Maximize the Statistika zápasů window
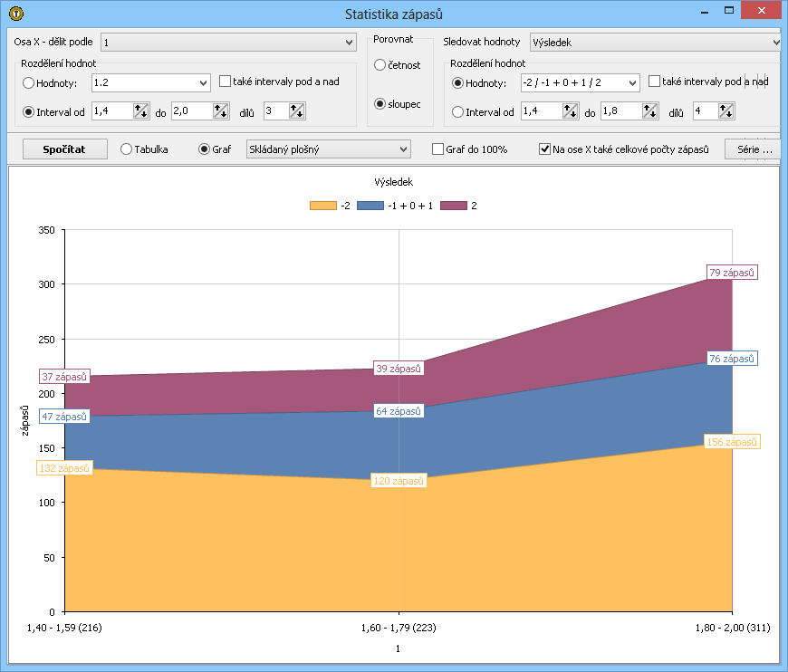The height and width of the screenshot is (672, 788). (x=729, y=11)
